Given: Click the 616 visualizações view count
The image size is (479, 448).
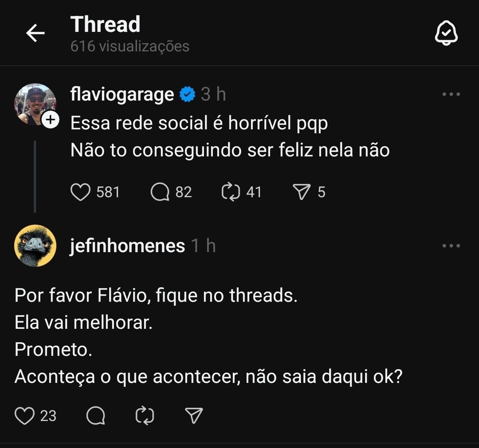Looking at the screenshot, I should click(130, 46).
